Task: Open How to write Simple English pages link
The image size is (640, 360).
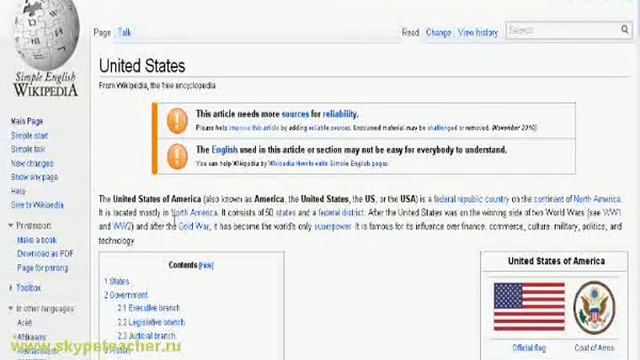Action: pos(328,164)
